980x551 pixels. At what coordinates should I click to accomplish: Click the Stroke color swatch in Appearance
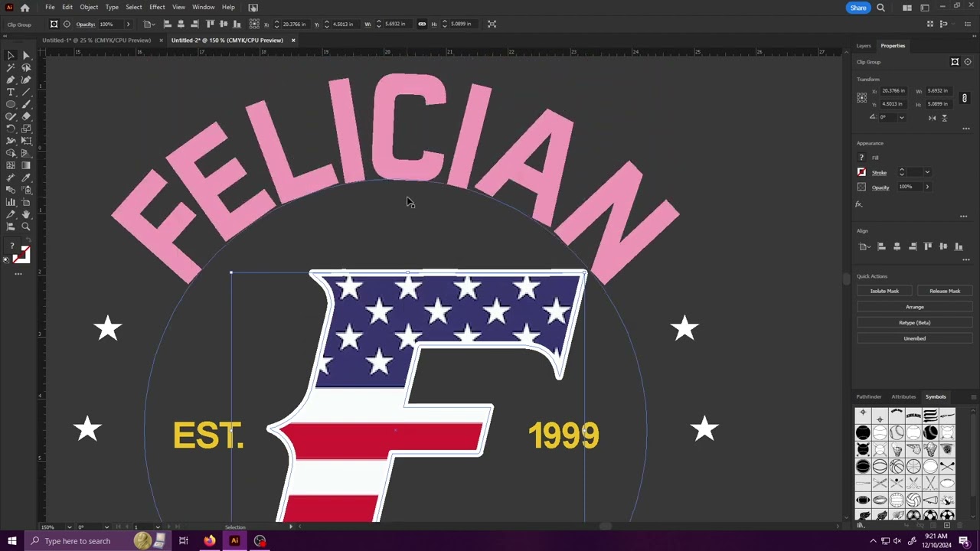coord(861,172)
